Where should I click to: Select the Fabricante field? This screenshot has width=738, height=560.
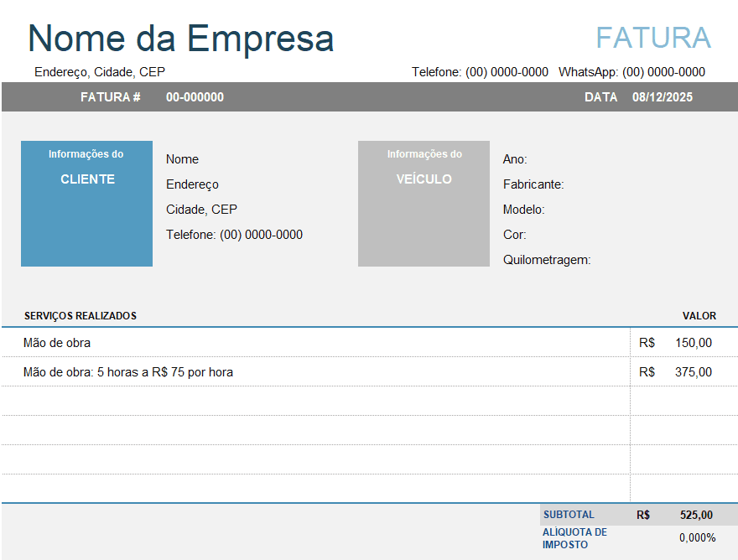pos(530,184)
